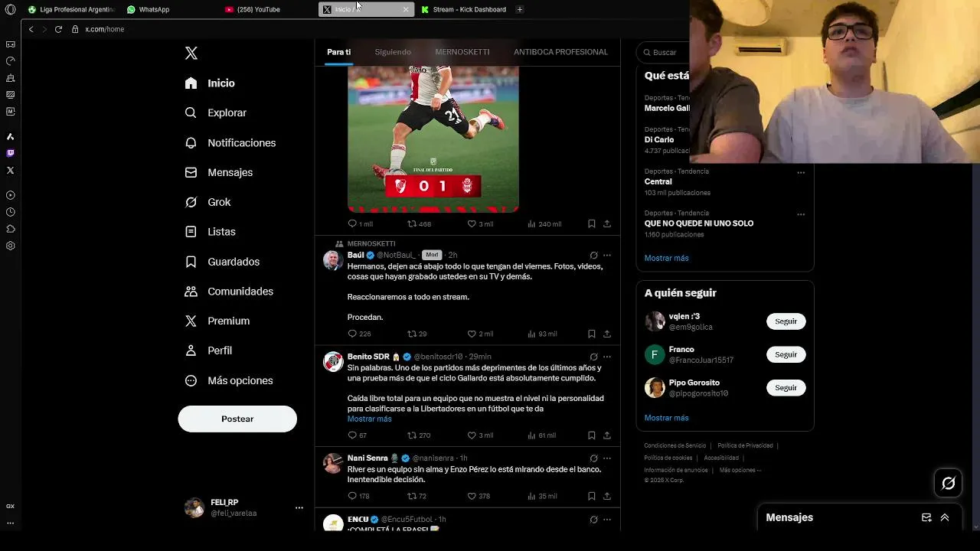The height and width of the screenshot is (551, 980).
Task: Bookmark Baúl's post
Action: coord(592,334)
